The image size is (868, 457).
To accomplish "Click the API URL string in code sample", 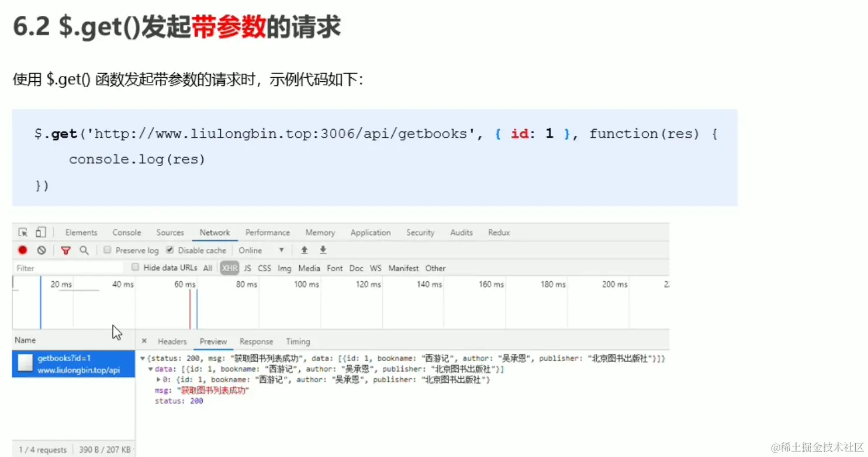I will [281, 134].
